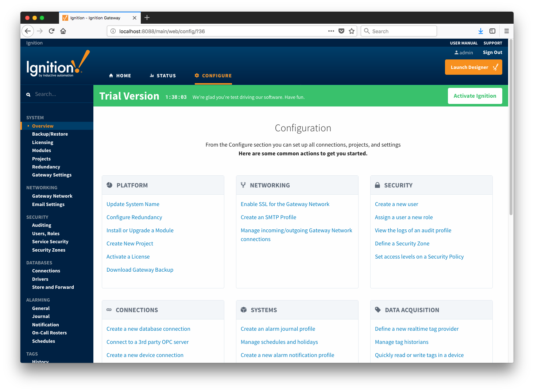Open Gateway Settings in sidebar
This screenshot has width=534, height=392.
coord(52,175)
